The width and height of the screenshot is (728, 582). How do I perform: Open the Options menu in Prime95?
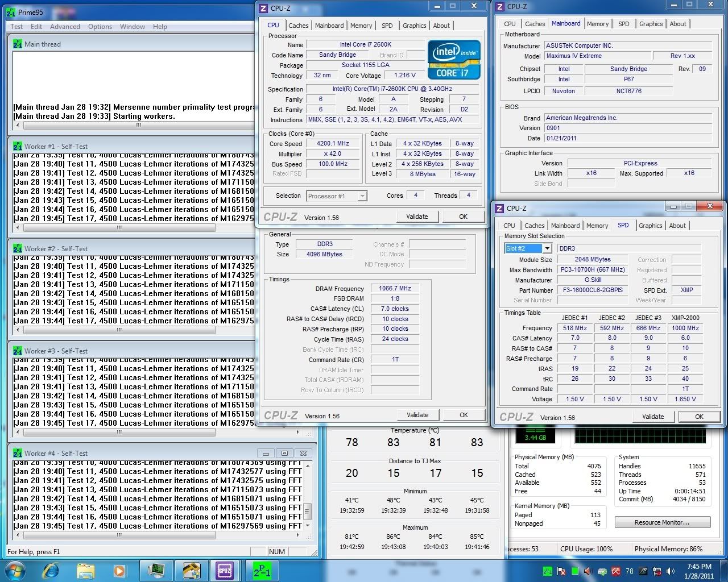click(100, 27)
